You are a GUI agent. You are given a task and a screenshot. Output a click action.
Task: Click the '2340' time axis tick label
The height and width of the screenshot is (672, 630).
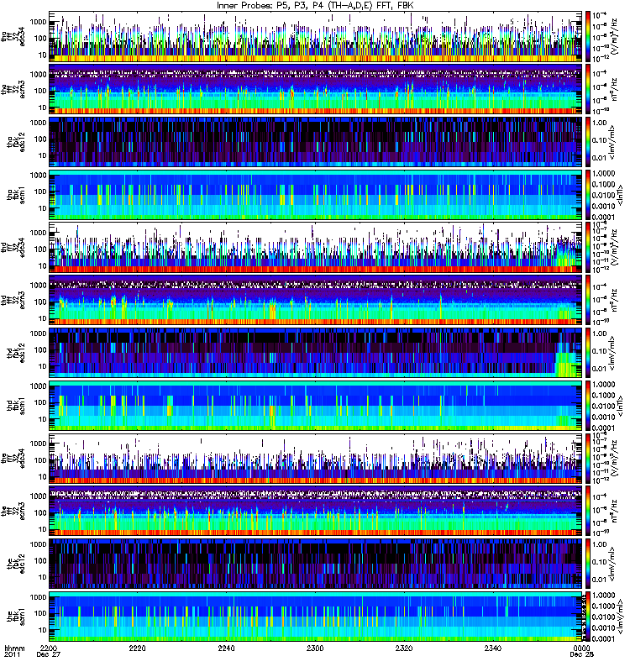click(x=492, y=648)
